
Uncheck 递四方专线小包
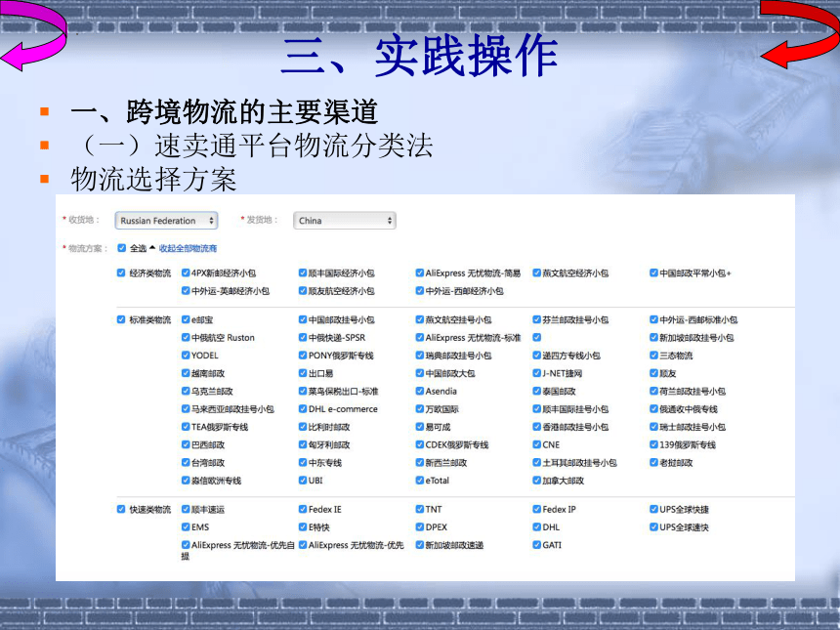pos(537,356)
